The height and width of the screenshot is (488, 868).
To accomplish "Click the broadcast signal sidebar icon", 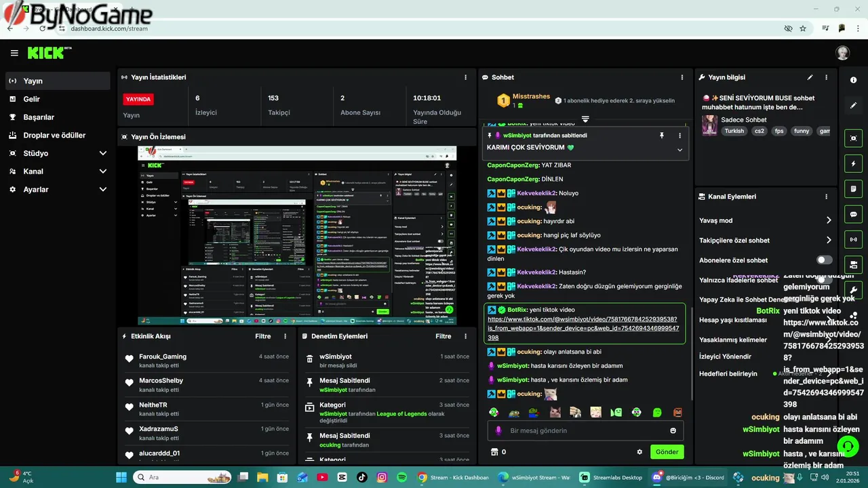I will [853, 239].
